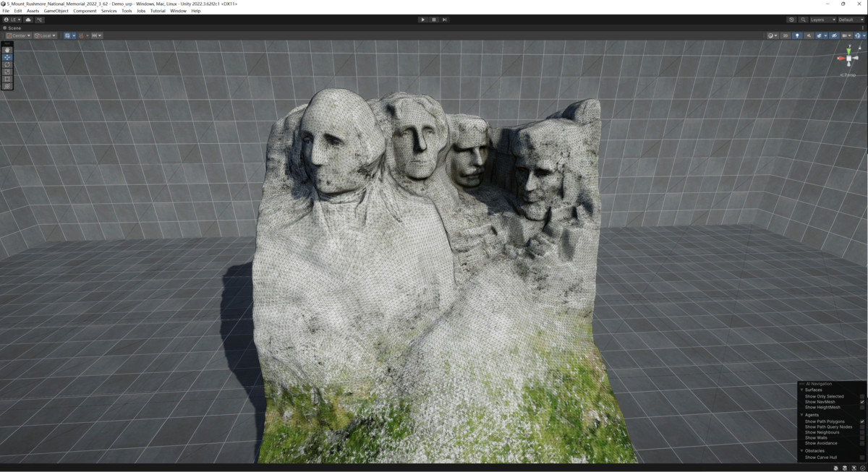Click the Pause button
The image size is (868, 472).
(x=433, y=19)
